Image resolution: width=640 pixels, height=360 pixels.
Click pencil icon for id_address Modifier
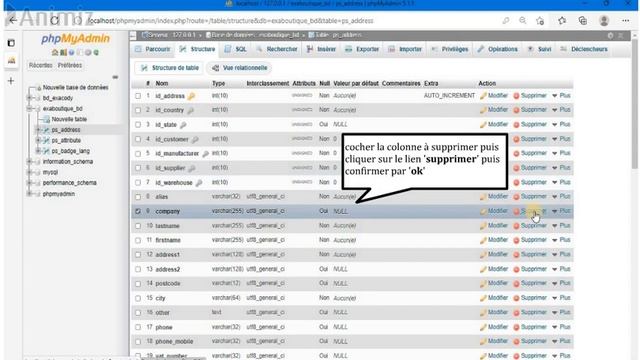(483, 96)
